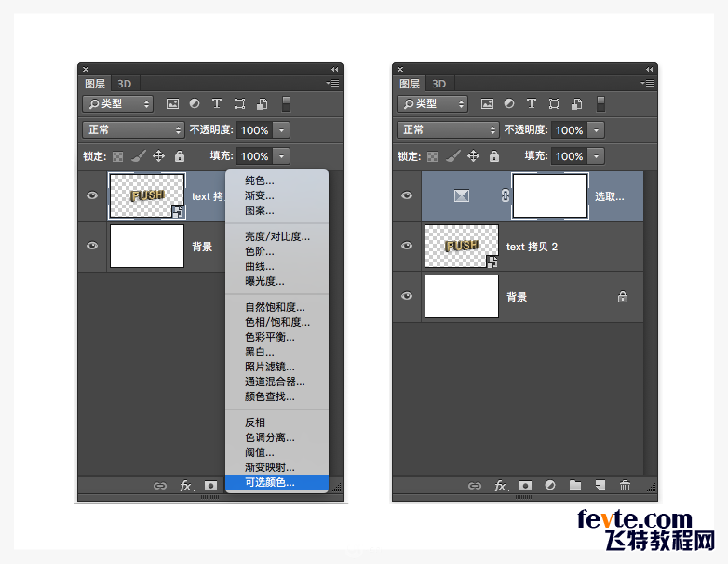Open 类型 filter dropdown in left panel

coord(118,104)
